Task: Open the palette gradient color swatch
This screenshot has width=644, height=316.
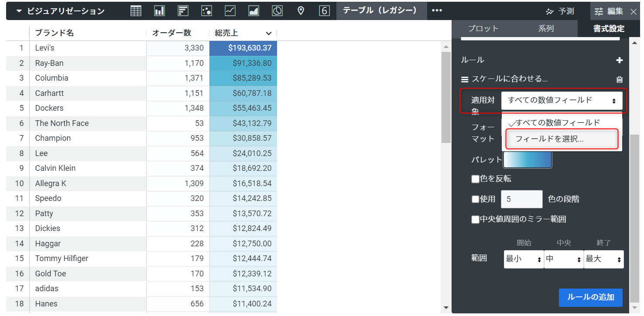Action: point(528,160)
